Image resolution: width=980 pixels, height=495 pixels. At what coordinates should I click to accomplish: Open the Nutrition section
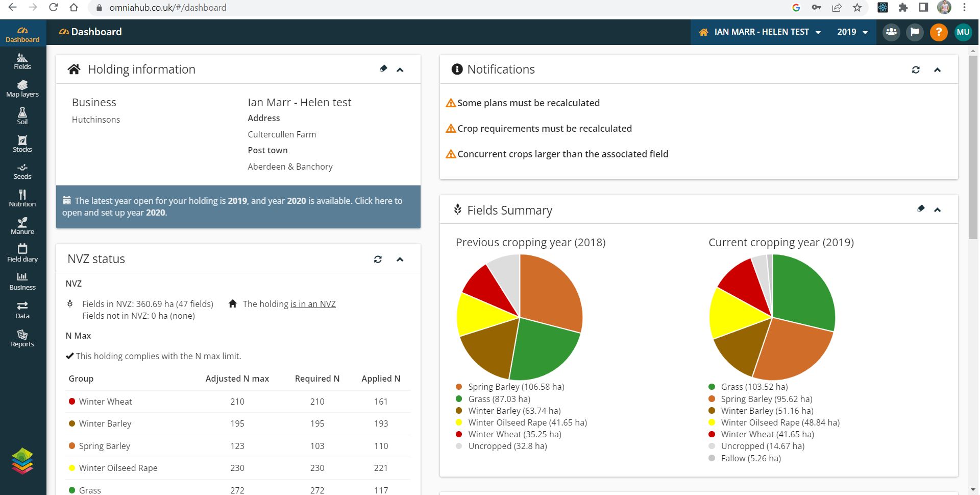(x=22, y=199)
